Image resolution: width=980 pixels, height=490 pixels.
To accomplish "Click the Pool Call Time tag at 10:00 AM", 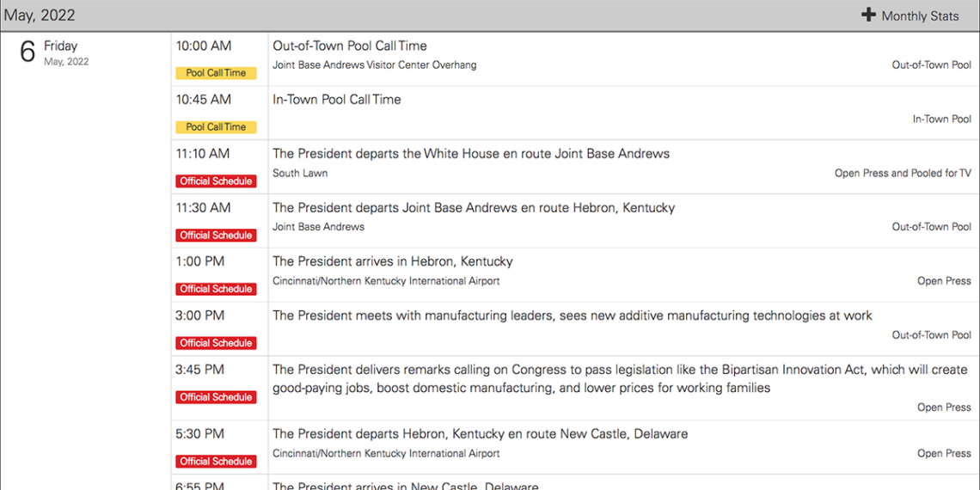I will 217,73.
